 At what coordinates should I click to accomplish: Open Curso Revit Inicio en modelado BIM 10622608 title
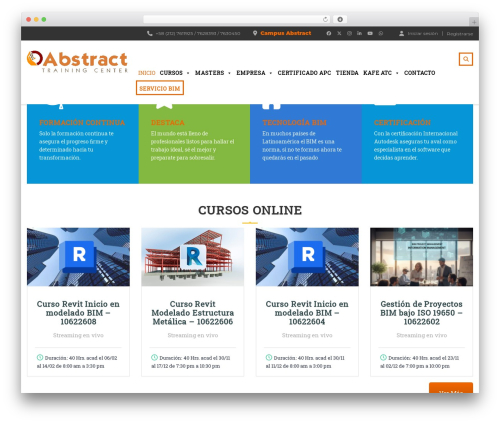point(78,313)
